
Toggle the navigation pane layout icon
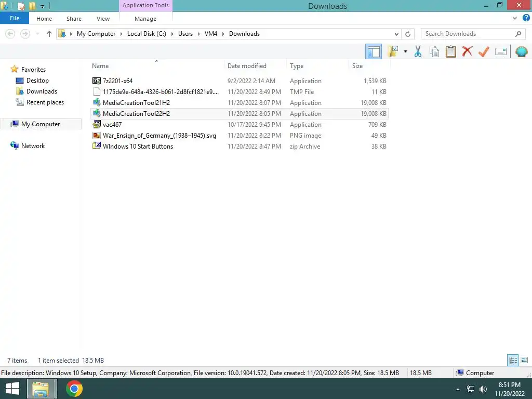click(373, 51)
